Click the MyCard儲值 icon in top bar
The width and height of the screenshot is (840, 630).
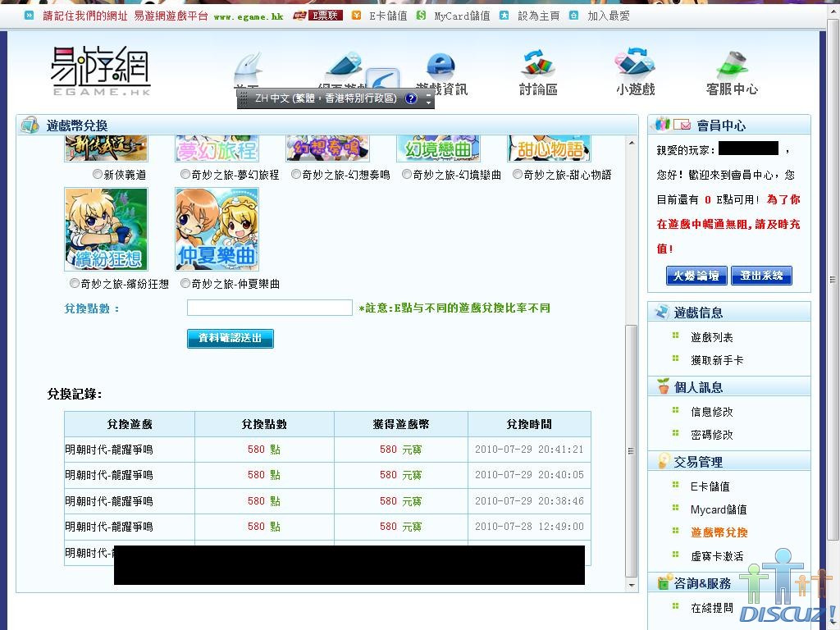click(422, 16)
